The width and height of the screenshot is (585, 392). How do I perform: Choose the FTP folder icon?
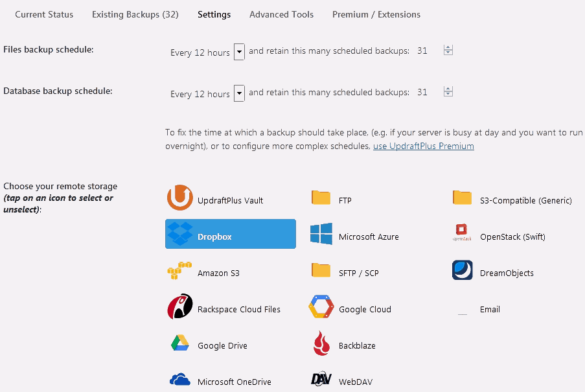[x=321, y=198]
